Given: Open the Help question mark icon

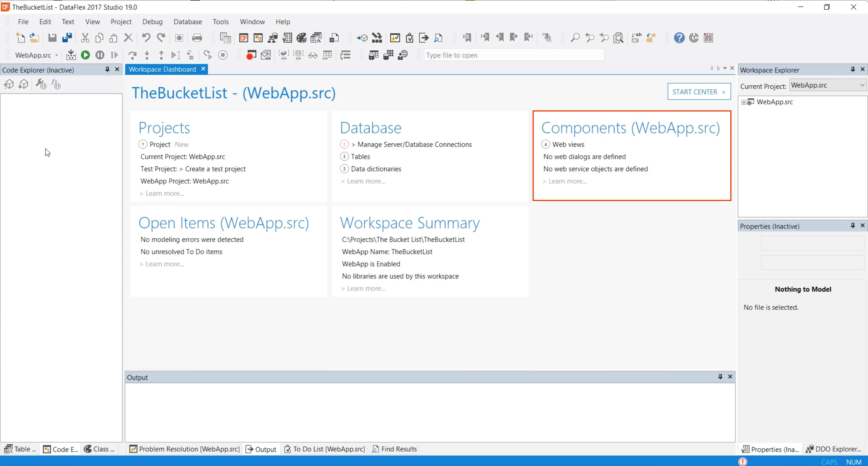Looking at the screenshot, I should coord(679,38).
